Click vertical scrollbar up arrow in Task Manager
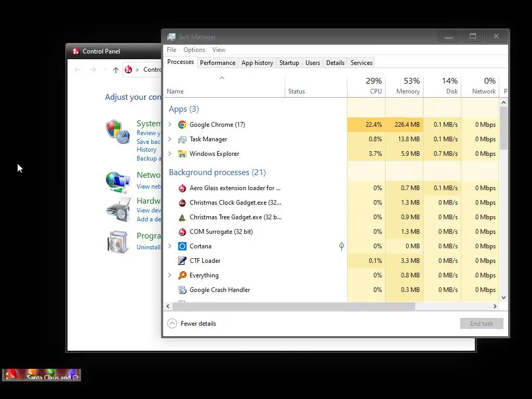This screenshot has height=399, width=532. pos(504,102)
